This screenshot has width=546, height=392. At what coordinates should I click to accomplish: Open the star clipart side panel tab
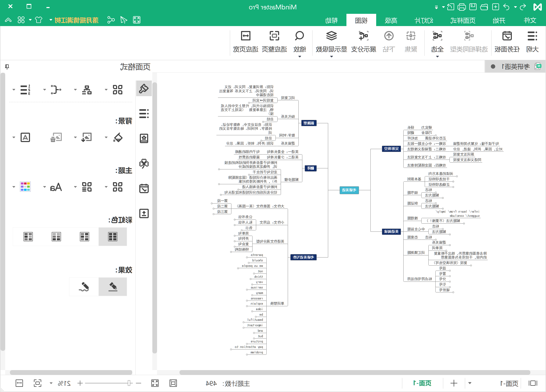pyautogui.click(x=144, y=138)
